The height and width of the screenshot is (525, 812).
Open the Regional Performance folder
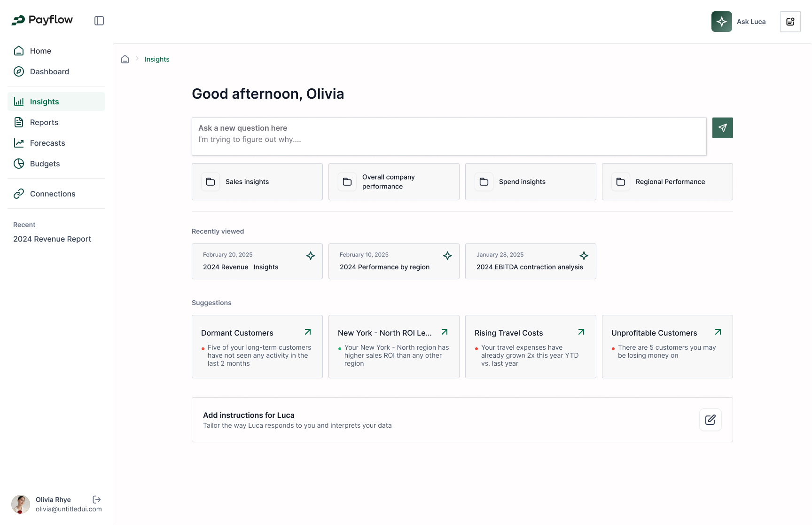pos(667,182)
